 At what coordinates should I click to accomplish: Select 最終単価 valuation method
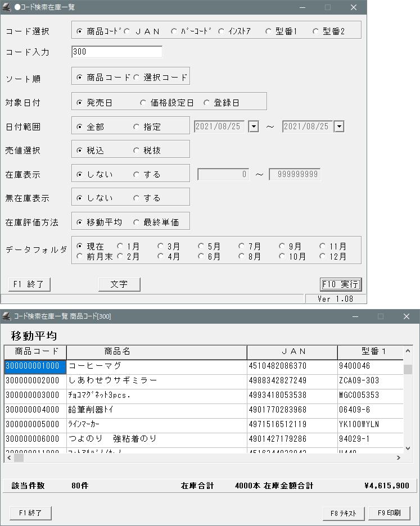(x=136, y=223)
